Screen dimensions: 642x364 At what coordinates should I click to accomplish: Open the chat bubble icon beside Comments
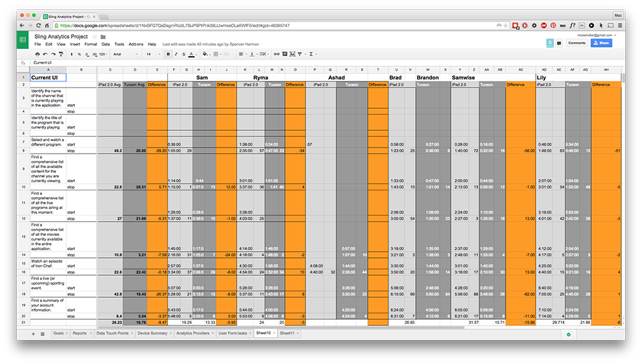(x=559, y=43)
